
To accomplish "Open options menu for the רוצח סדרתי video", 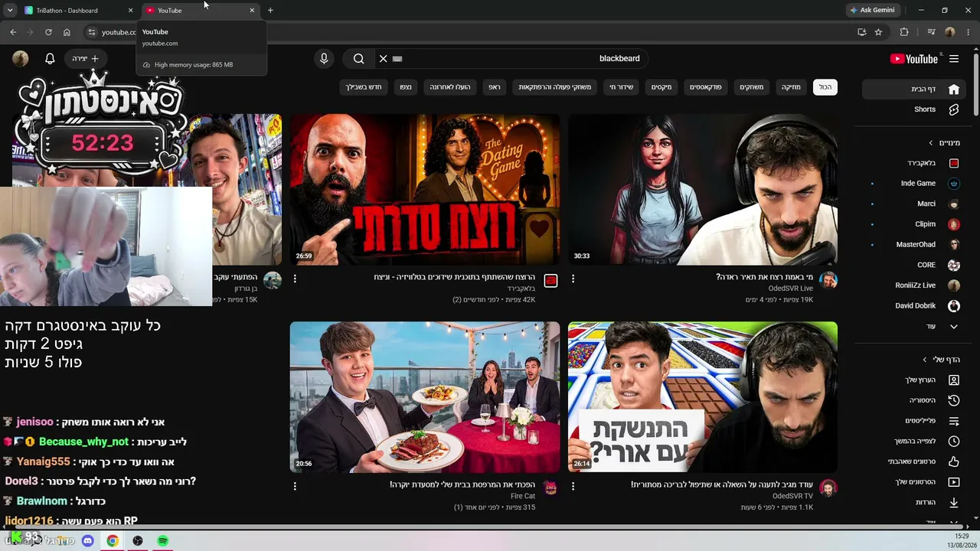I will coord(295,279).
